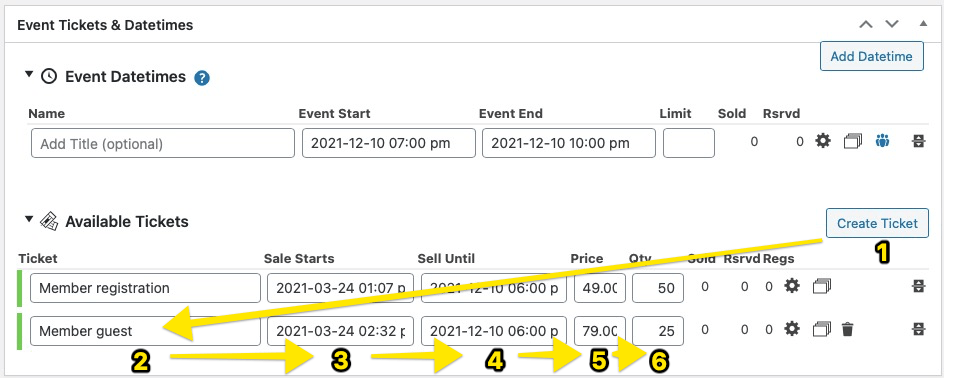The height and width of the screenshot is (378, 964).
Task: Click the Sale Starts column label
Action: (x=299, y=259)
